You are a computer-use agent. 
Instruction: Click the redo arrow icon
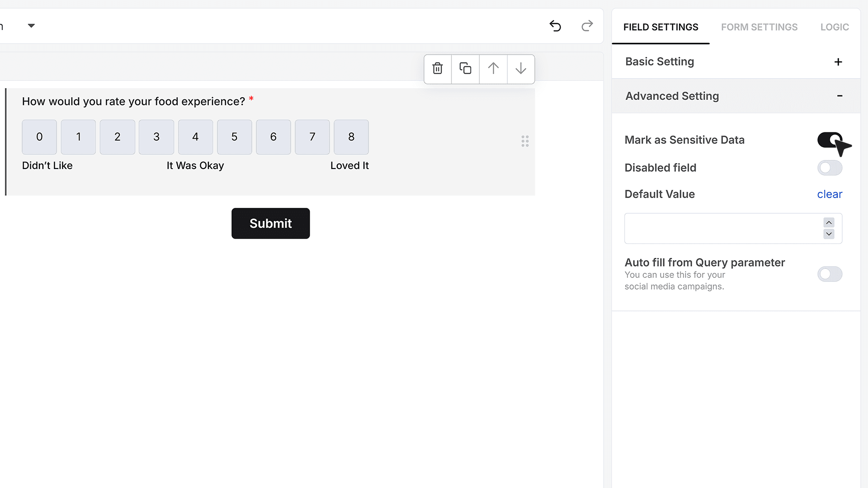(587, 26)
